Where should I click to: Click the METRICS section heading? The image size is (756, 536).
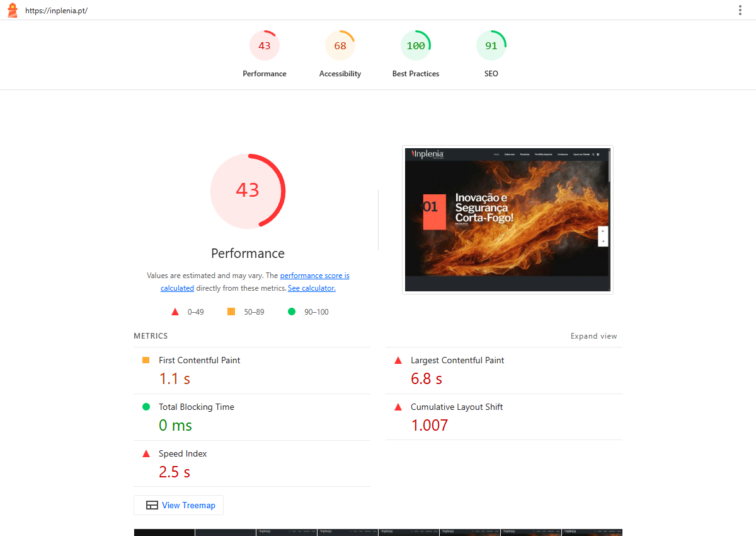click(x=151, y=336)
